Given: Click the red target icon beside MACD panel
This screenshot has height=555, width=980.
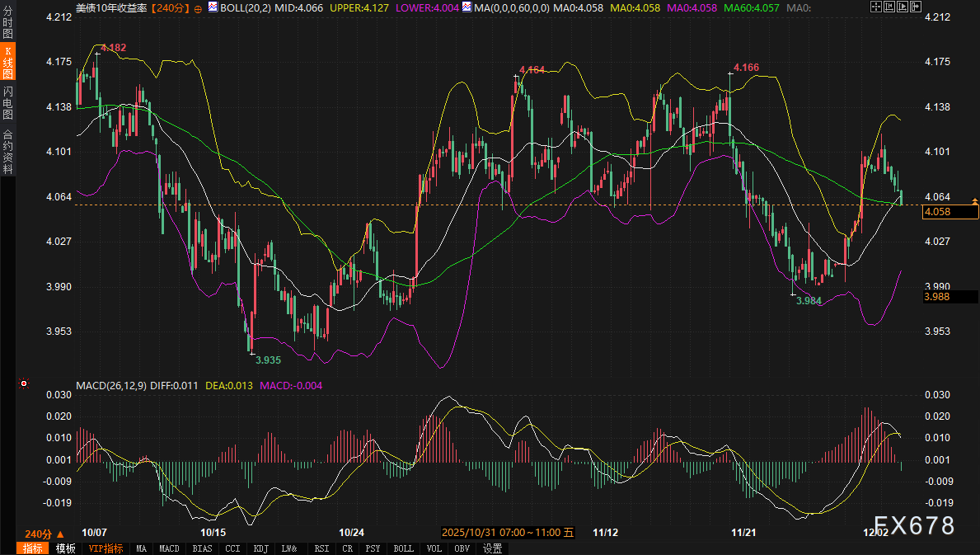Looking at the screenshot, I should coord(24,383).
